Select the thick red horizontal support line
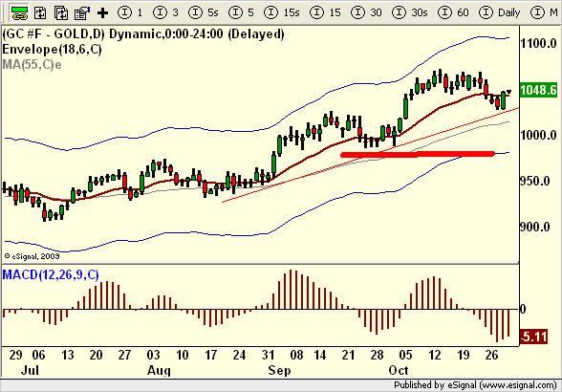The width and height of the screenshot is (562, 392). pos(418,155)
